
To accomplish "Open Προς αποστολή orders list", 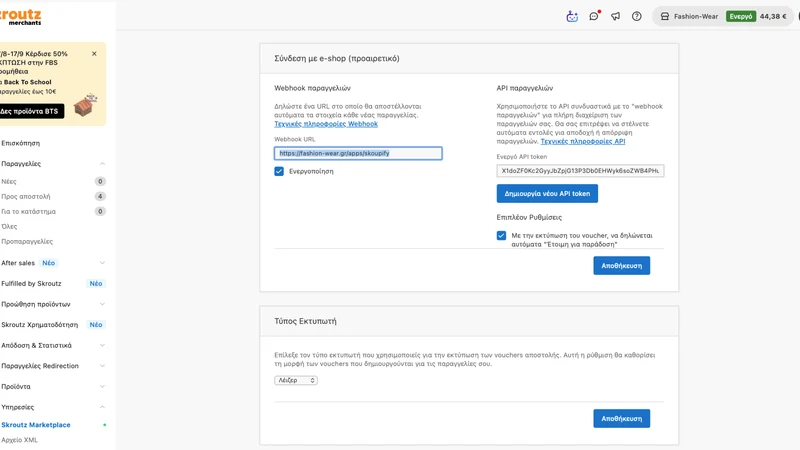I will [x=26, y=196].
